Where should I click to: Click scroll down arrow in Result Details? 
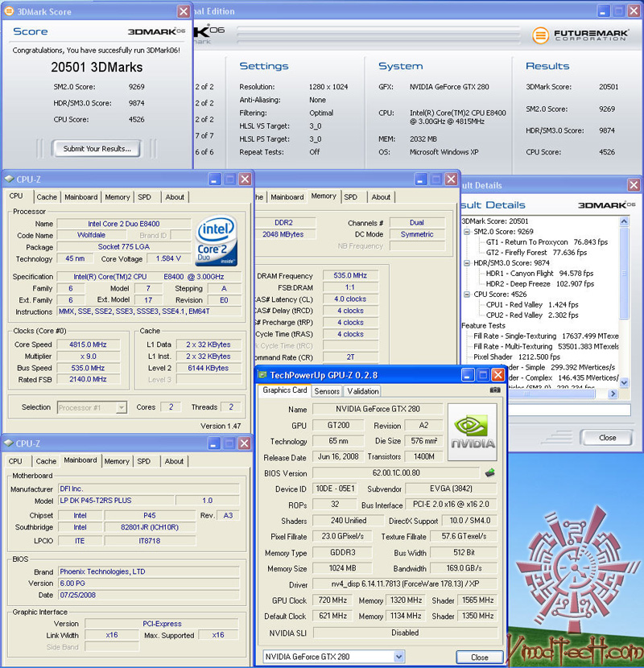coord(624,382)
